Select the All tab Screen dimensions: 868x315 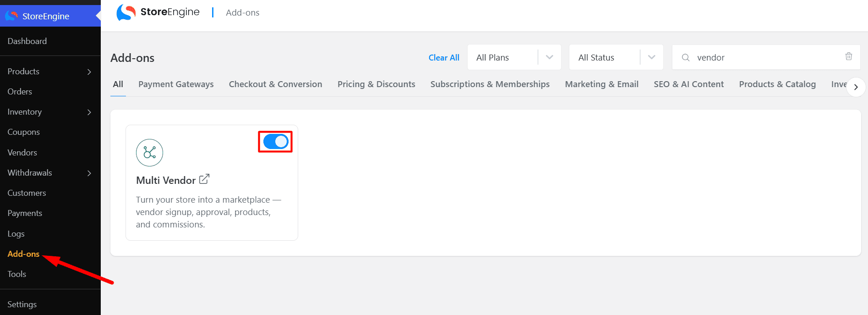pos(118,84)
